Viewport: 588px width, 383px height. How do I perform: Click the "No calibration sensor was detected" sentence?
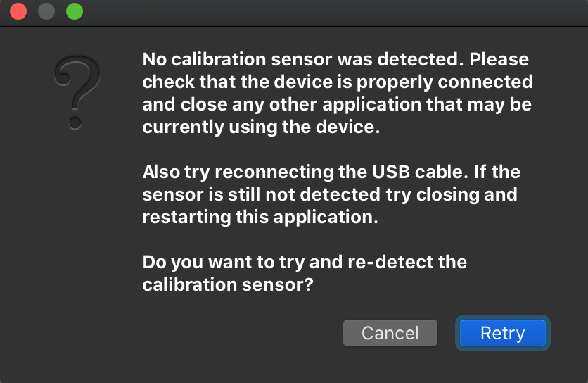point(304,59)
